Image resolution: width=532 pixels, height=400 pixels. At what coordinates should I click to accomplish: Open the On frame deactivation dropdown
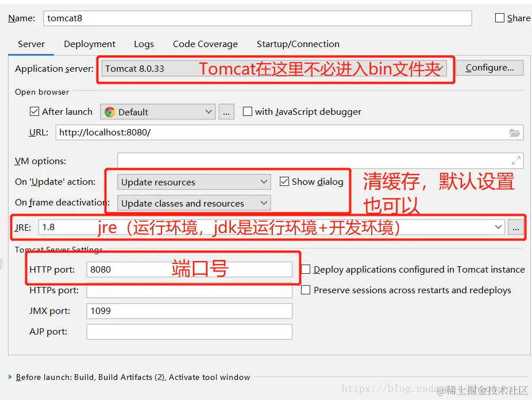194,203
